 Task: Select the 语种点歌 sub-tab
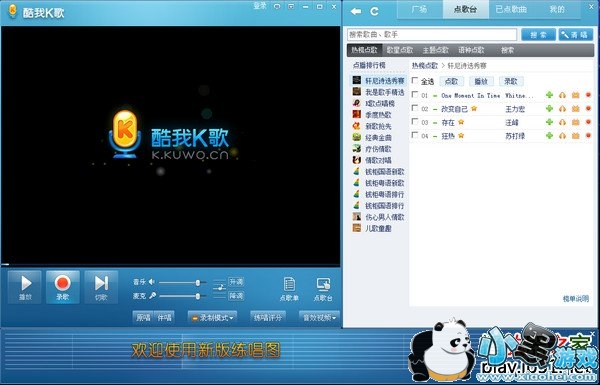pos(471,50)
